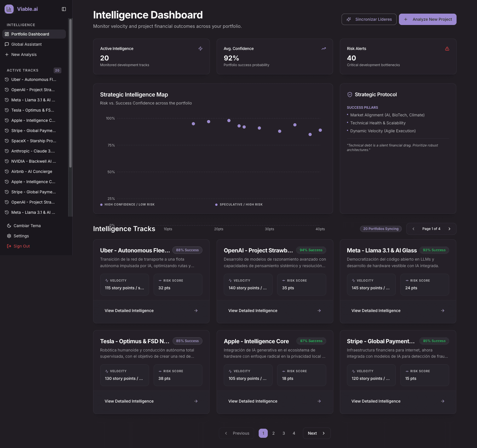
Task: Click risk score icon on OpenAI card
Action: 284,280
